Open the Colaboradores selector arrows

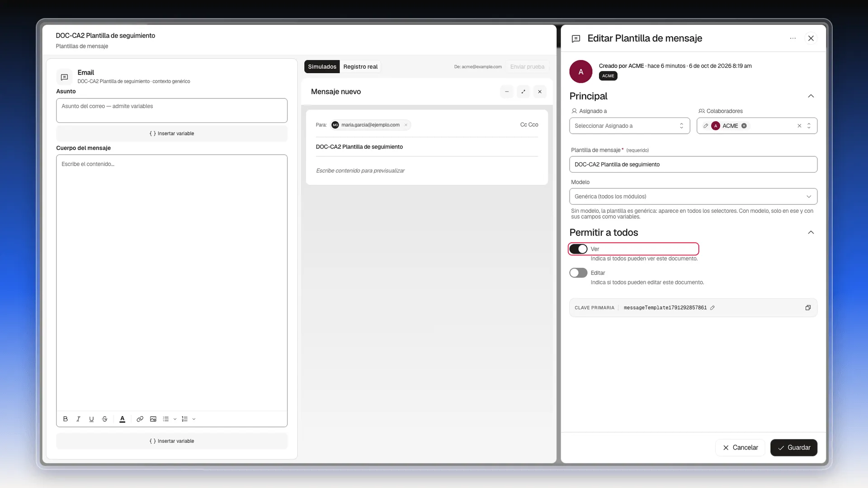[x=809, y=126]
